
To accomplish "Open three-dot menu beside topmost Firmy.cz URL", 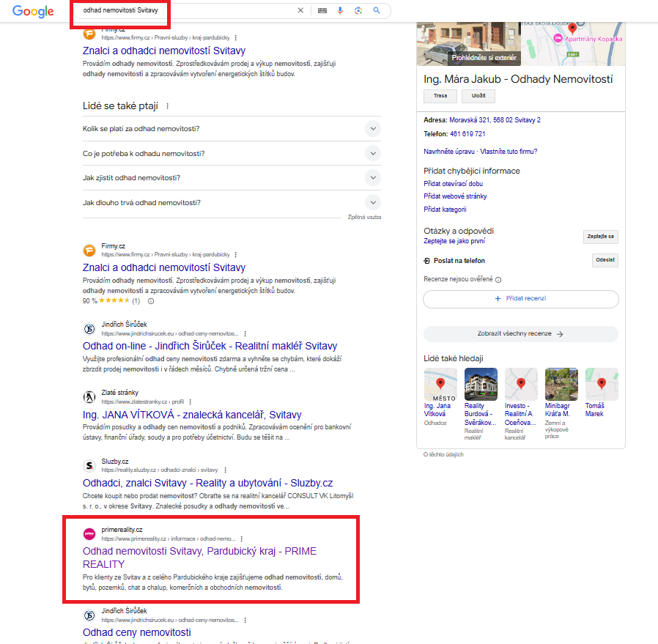I will point(236,38).
